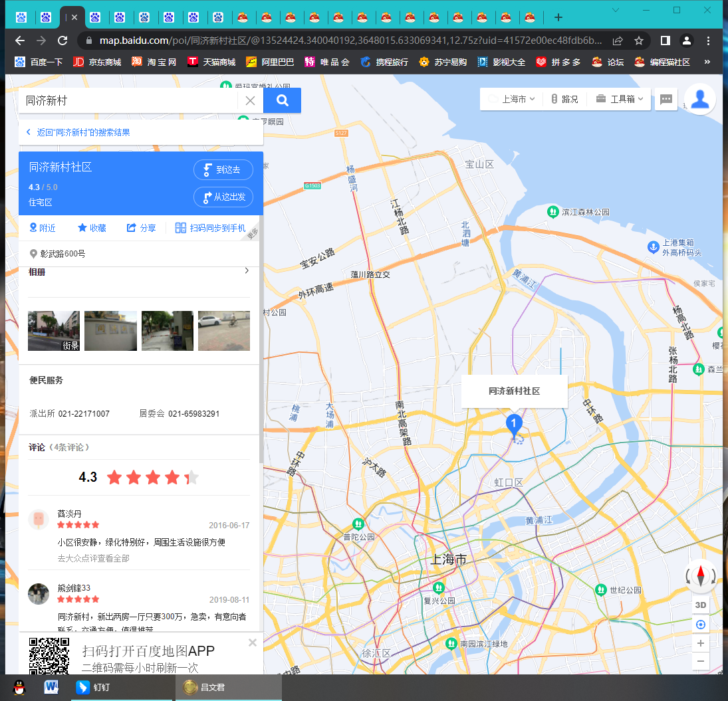Open browser profile icon
The image size is (728, 701).
(687, 41)
